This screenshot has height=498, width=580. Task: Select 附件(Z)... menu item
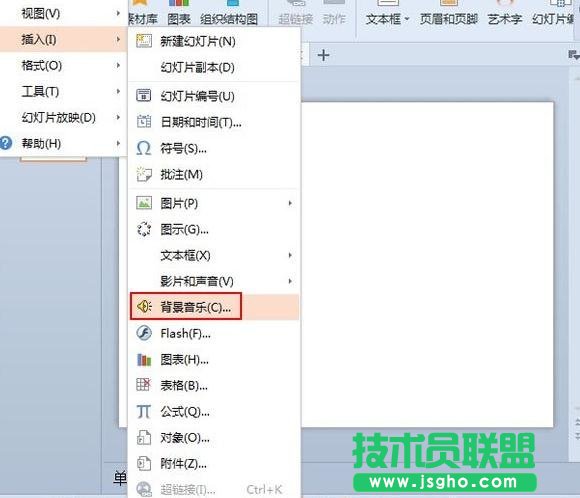214,464
